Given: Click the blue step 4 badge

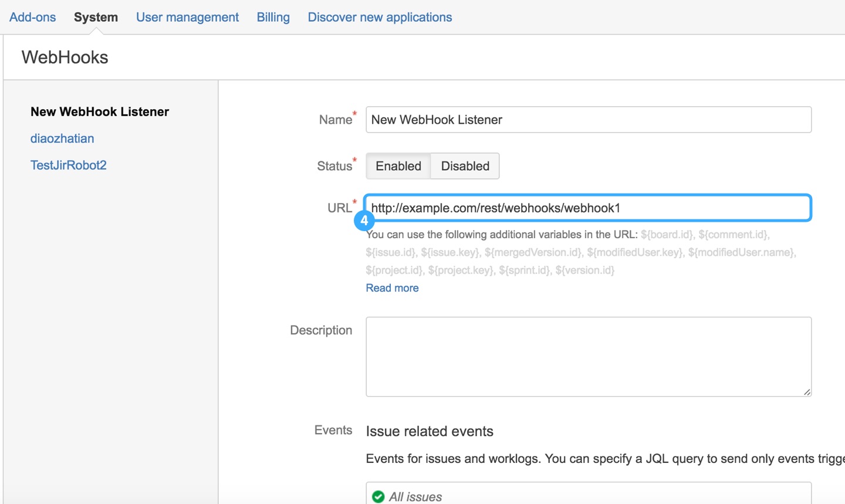Looking at the screenshot, I should pos(364,221).
